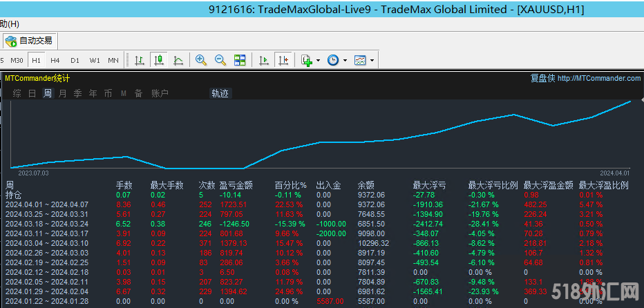The height and width of the screenshot is (308, 644).
Task: Select candlestick chart display
Action: [159, 61]
